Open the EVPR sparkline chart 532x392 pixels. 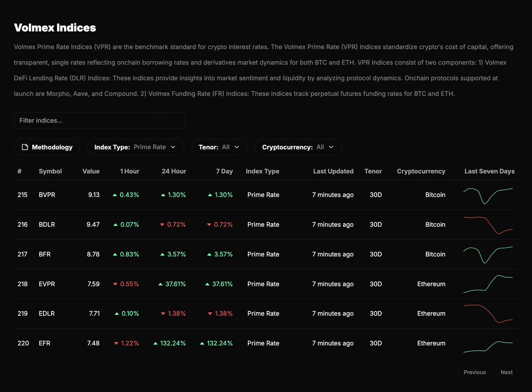488,284
